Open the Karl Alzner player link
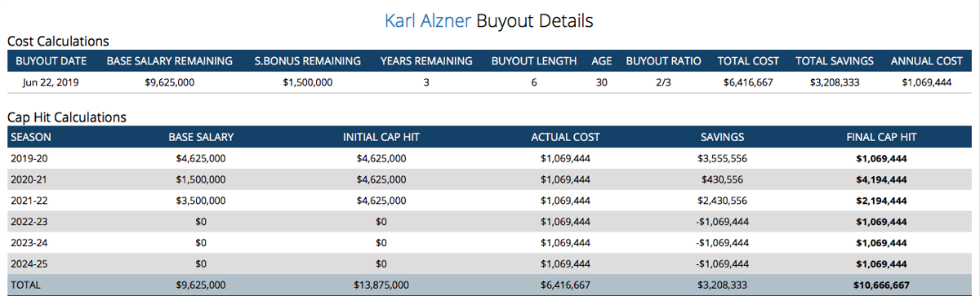This screenshot has height=296, width=980. (427, 20)
